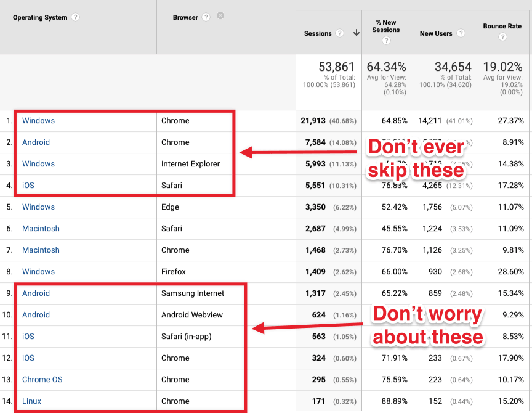Click the 8.91% bounce rate cell
Viewport: 532px width, 413px height.
point(513,142)
